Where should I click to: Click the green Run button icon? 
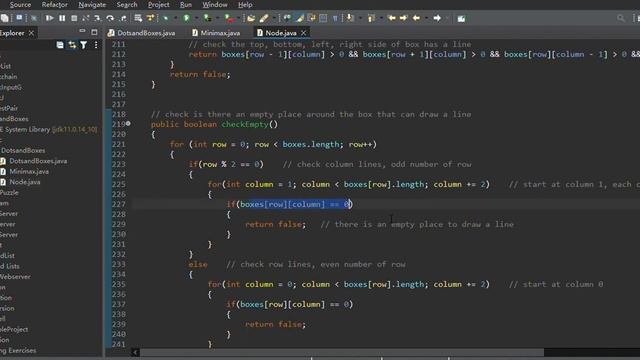[187, 18]
